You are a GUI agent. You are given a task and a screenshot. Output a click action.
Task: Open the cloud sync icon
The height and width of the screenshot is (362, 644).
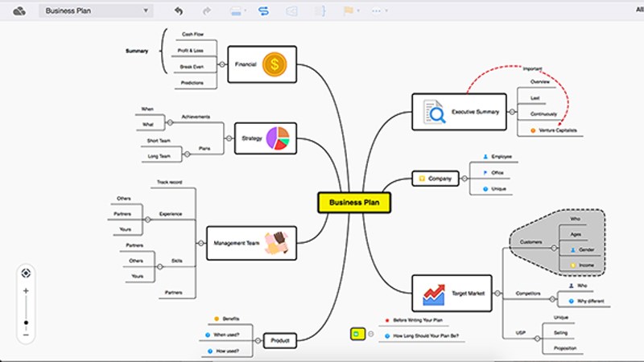(x=19, y=11)
